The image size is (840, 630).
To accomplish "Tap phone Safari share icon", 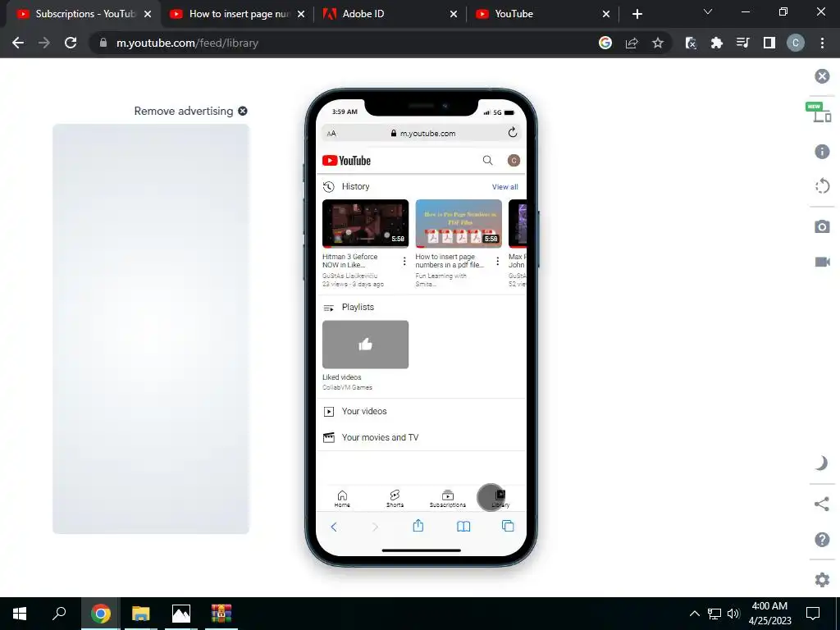I will coord(418,526).
